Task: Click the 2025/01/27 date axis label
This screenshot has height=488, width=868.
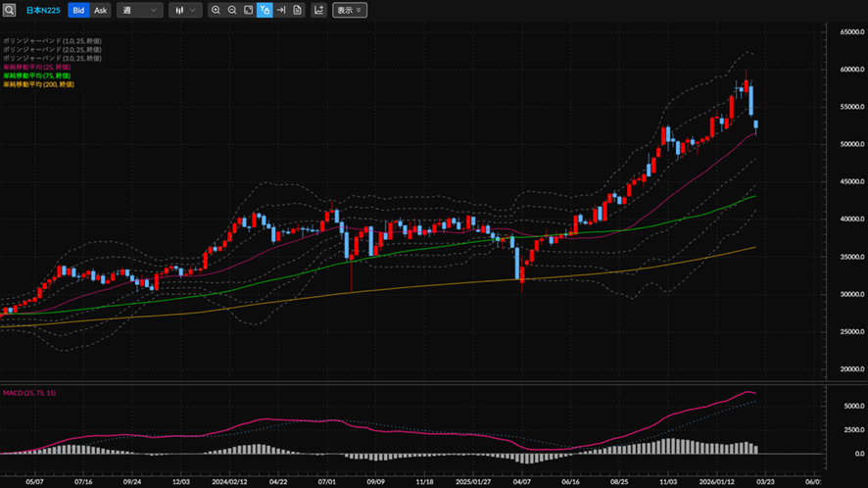Action: 473,481
